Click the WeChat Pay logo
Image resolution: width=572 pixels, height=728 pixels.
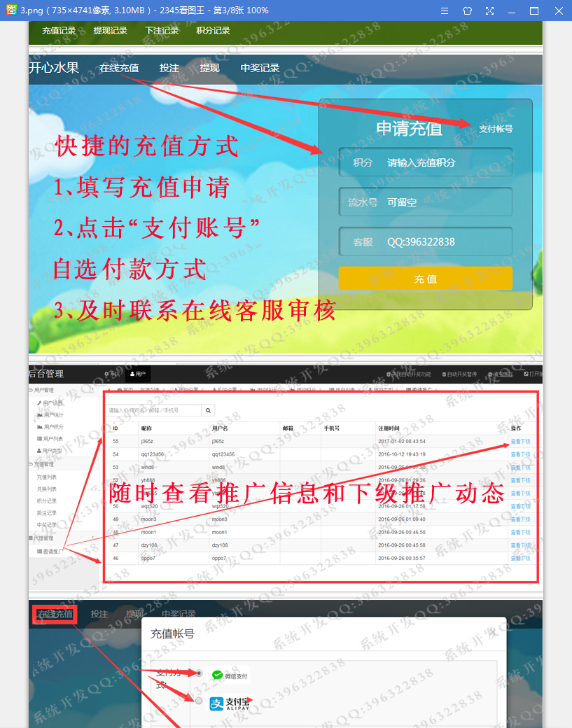click(230, 675)
